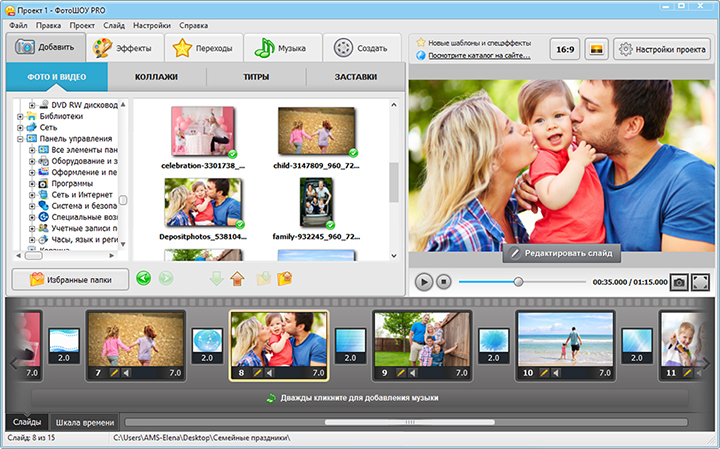Expand Учетные записи node
The height and width of the screenshot is (449, 720).
tap(32, 229)
